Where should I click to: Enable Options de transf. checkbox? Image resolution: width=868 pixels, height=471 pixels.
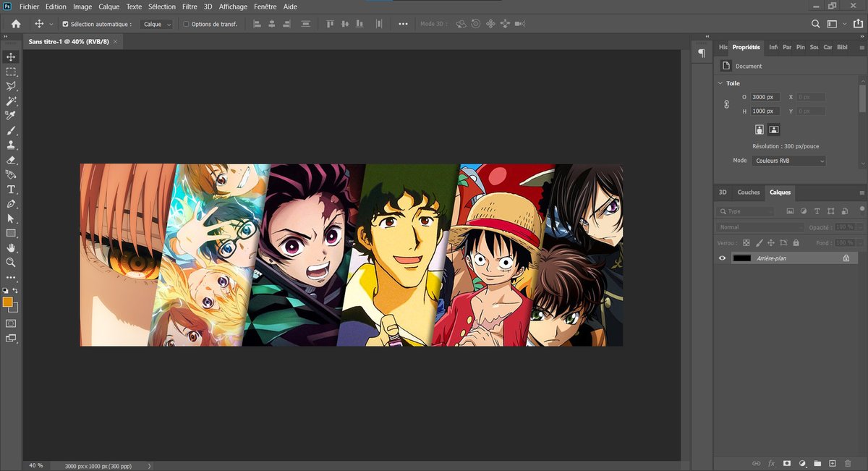coord(186,24)
